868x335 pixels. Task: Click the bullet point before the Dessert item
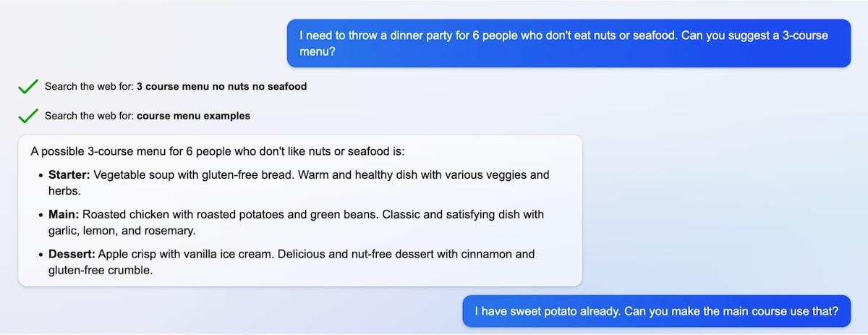(x=40, y=255)
